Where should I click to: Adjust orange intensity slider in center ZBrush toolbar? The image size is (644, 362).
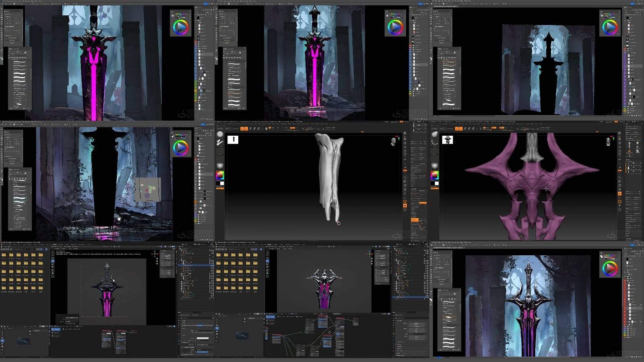pyautogui.click(x=293, y=128)
